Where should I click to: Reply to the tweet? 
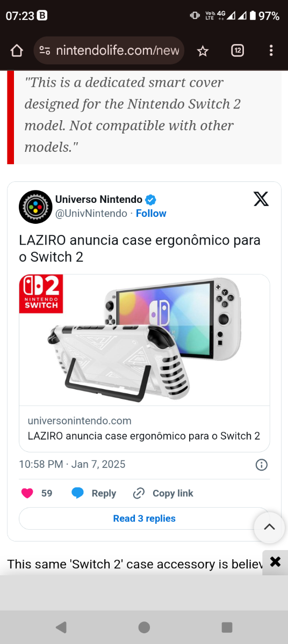pyautogui.click(x=94, y=493)
